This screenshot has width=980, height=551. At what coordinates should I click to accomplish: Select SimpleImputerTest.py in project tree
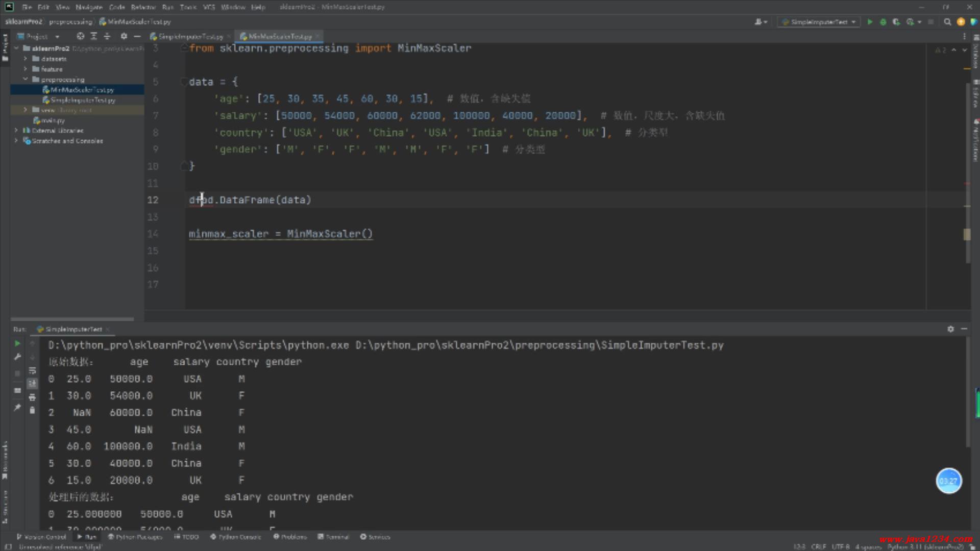pyautogui.click(x=82, y=100)
